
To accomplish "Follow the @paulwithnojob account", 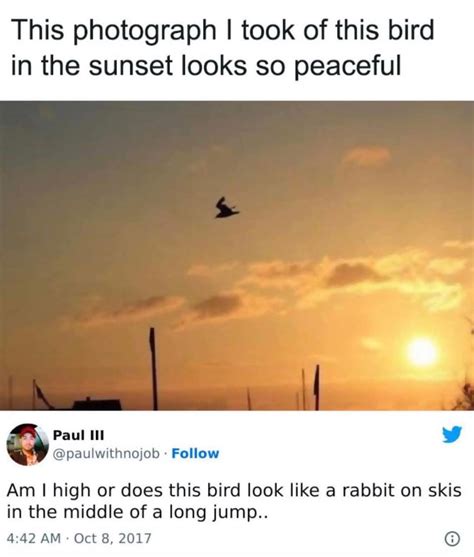I will coord(195,453).
